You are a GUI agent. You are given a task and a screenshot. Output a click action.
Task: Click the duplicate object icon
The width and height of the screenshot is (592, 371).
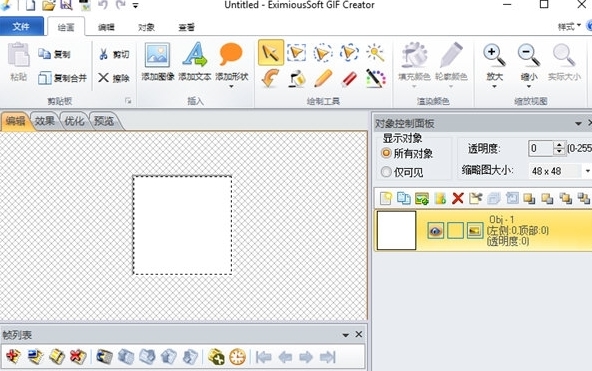click(404, 198)
